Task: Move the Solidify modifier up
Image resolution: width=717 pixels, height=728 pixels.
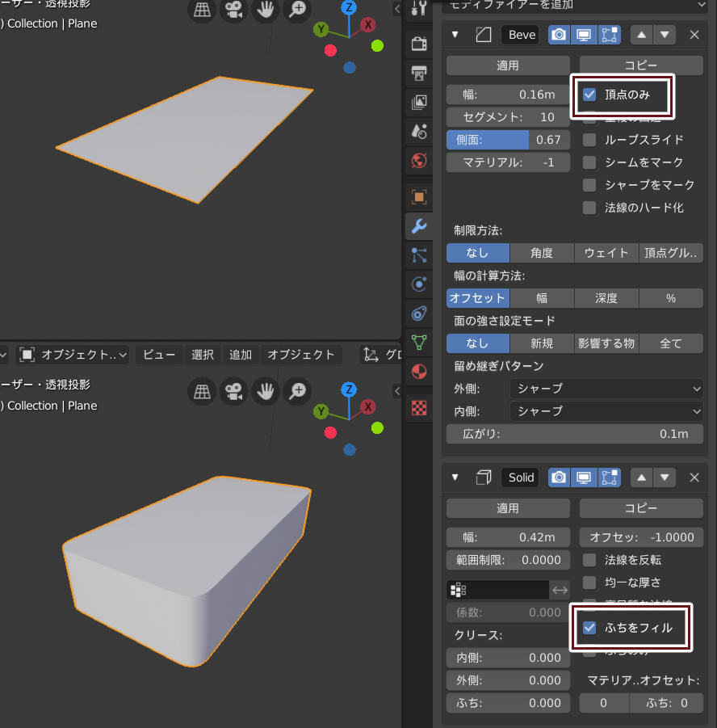Action: (x=641, y=478)
